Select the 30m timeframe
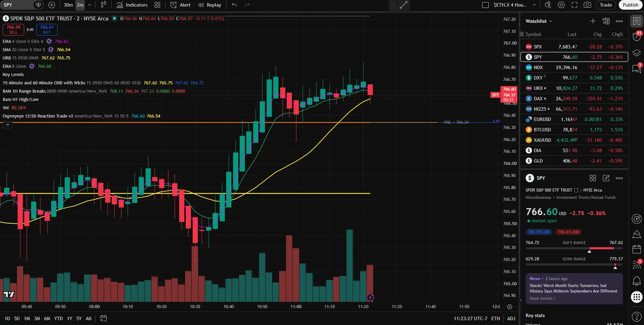Image resolution: width=644 pixels, height=325 pixels. (x=68, y=5)
